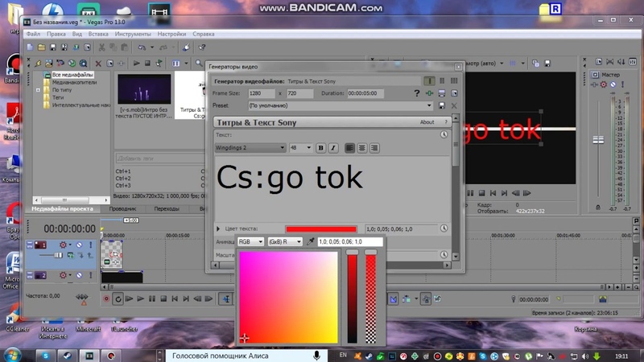Expand the Цвет текста disclosure triangle
Image resolution: width=644 pixels, height=362 pixels.
pyautogui.click(x=218, y=228)
